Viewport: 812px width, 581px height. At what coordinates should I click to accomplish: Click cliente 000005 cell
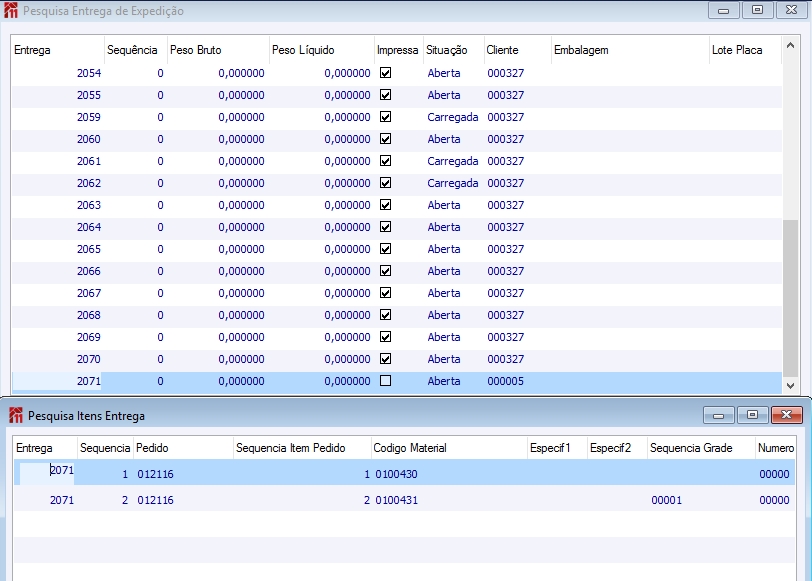click(505, 381)
